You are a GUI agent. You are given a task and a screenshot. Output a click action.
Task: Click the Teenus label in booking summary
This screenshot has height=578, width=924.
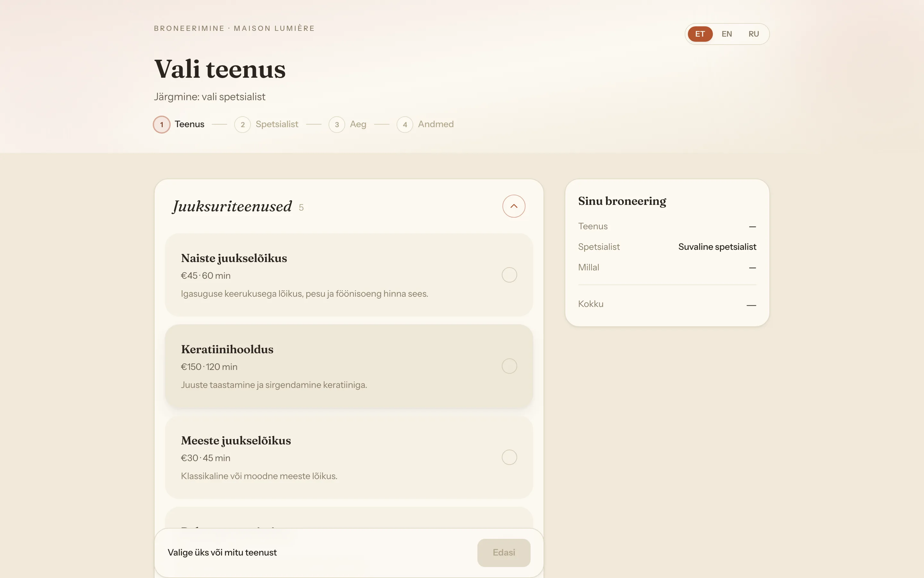(x=593, y=226)
